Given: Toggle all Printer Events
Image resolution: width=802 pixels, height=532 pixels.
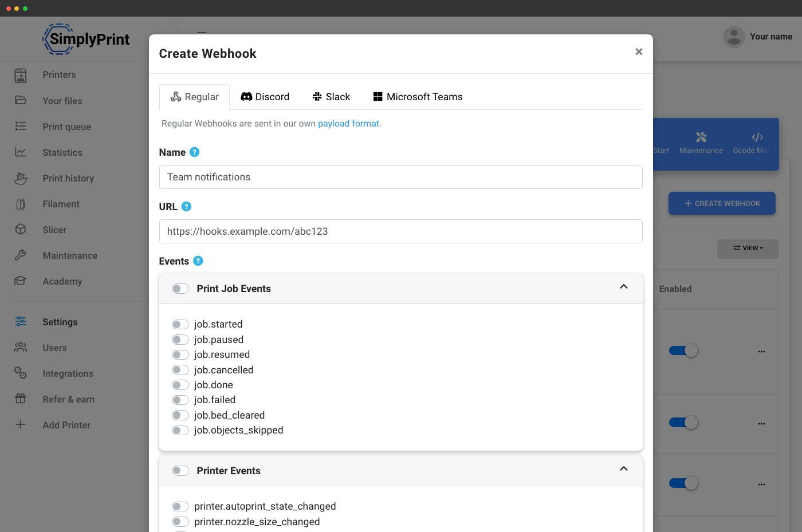Looking at the screenshot, I should point(180,471).
